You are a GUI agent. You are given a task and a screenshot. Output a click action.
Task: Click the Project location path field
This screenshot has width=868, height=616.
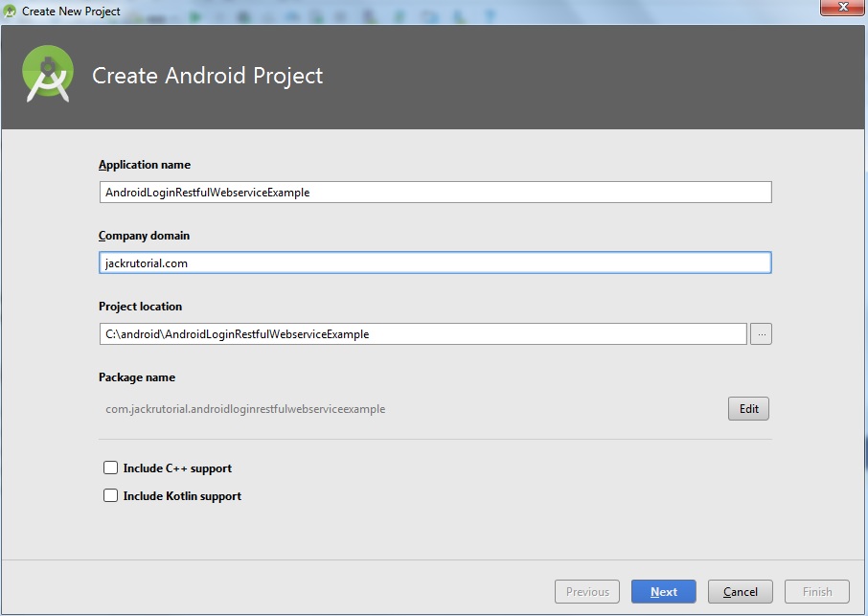[x=383, y=333]
